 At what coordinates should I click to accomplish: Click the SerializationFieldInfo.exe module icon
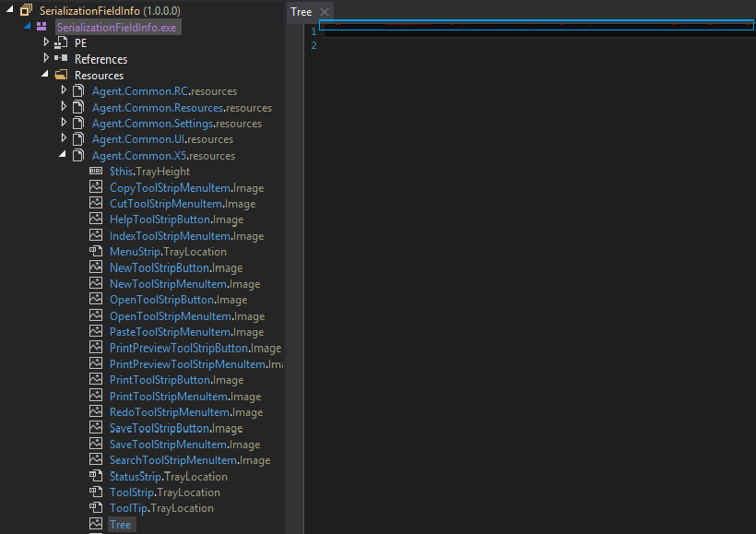click(41, 27)
